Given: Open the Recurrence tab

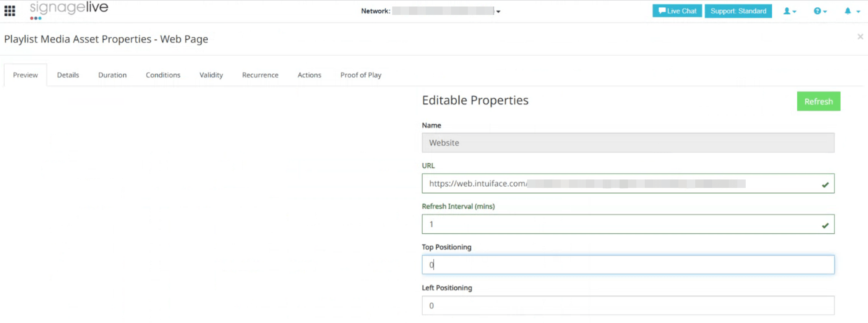Looking at the screenshot, I should [x=260, y=75].
